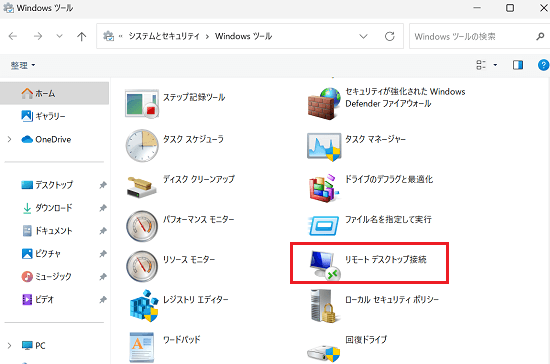Select the ドライブのデフラグと最適化 icon

point(324,188)
